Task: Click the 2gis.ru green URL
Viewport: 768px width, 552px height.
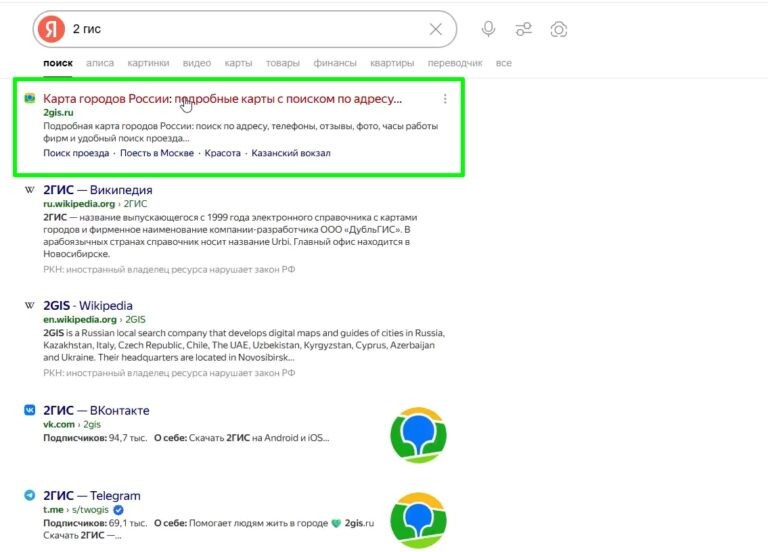Action: (x=58, y=112)
